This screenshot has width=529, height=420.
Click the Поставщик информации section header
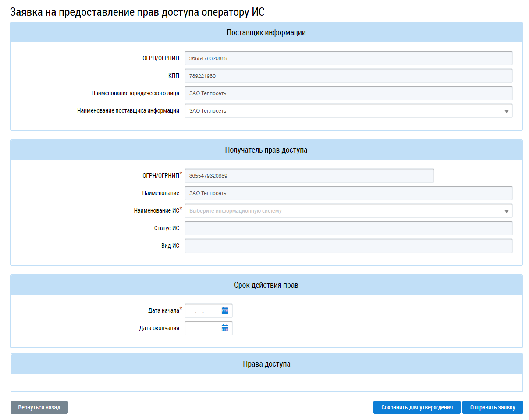tap(266, 32)
